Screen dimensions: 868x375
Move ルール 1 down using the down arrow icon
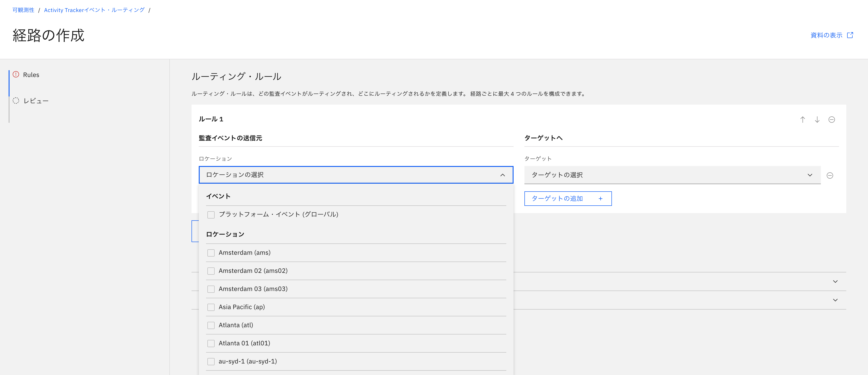(817, 120)
